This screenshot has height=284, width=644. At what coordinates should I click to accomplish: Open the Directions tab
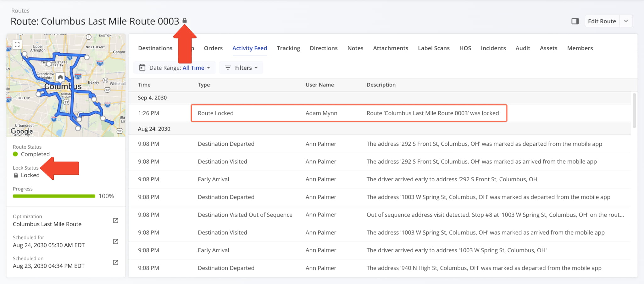324,48
